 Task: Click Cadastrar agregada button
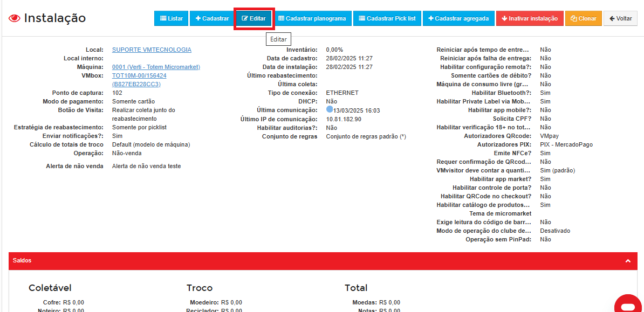tap(458, 18)
